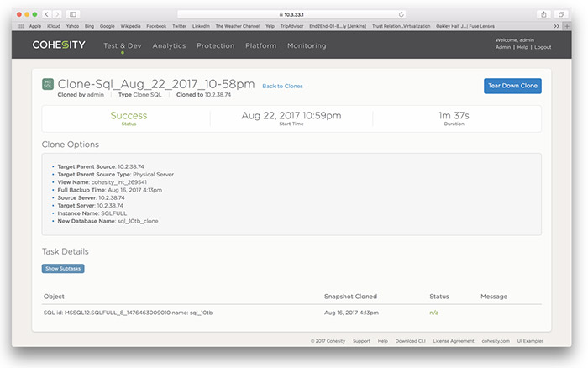Toggle the Safari sidebar icon
Screen dimensions: 588x368
click(73, 14)
